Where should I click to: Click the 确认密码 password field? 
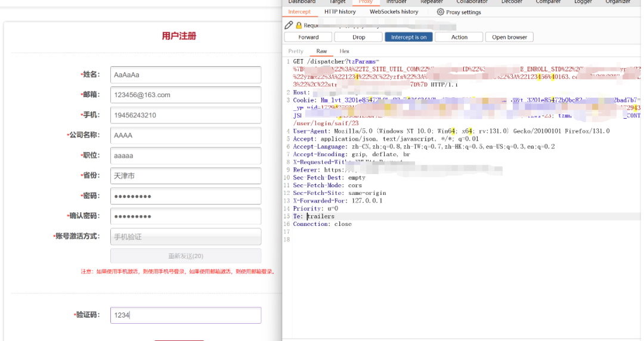pos(185,216)
